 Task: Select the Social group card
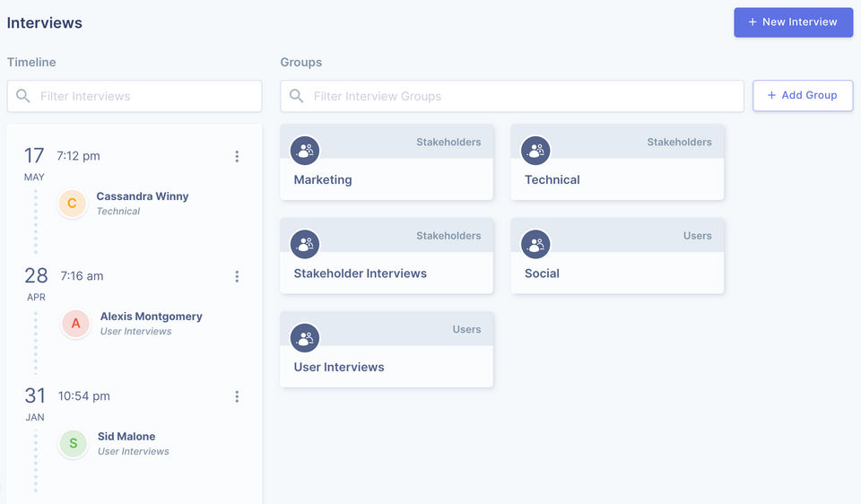(x=617, y=274)
